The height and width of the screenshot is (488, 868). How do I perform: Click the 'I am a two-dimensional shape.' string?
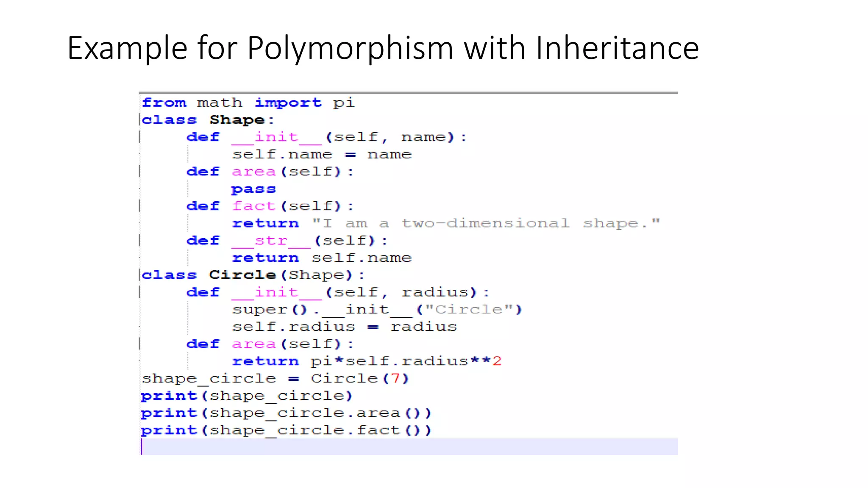tap(486, 223)
